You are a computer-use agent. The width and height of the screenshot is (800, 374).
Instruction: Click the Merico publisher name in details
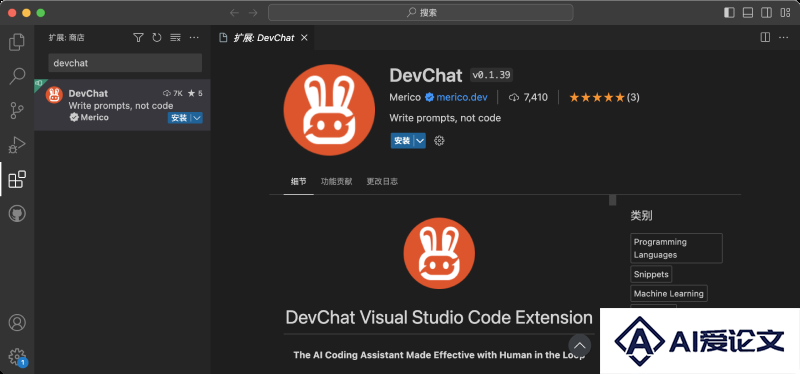click(405, 97)
